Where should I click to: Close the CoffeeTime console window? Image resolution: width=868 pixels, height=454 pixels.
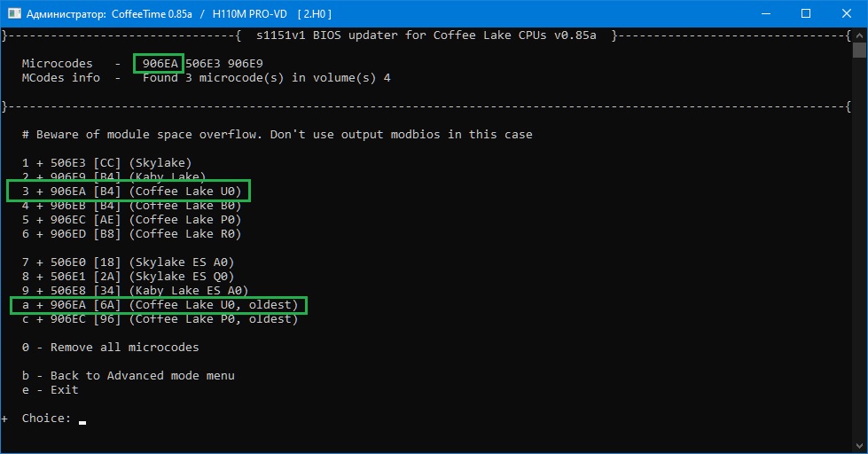[847, 13]
